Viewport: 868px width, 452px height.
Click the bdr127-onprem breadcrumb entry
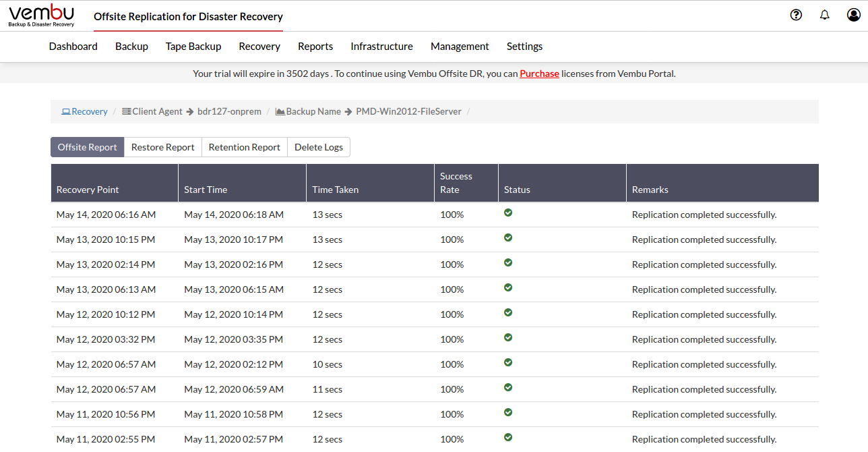[x=229, y=111]
